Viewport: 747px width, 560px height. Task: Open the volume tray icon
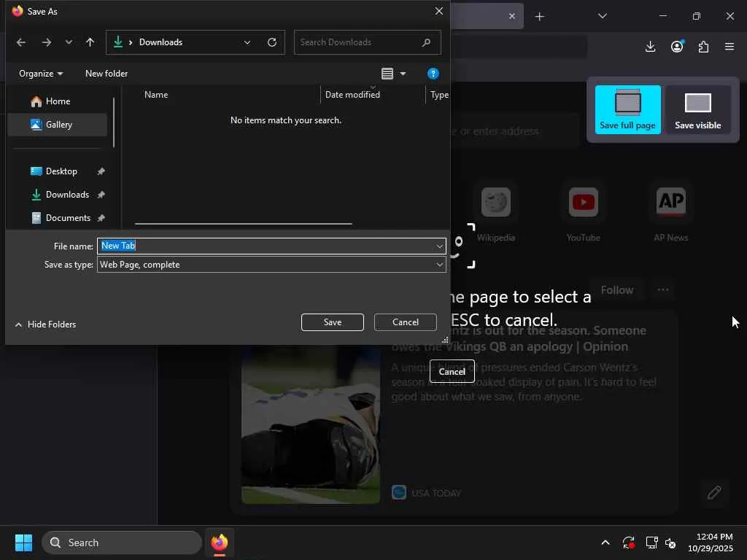pos(670,542)
